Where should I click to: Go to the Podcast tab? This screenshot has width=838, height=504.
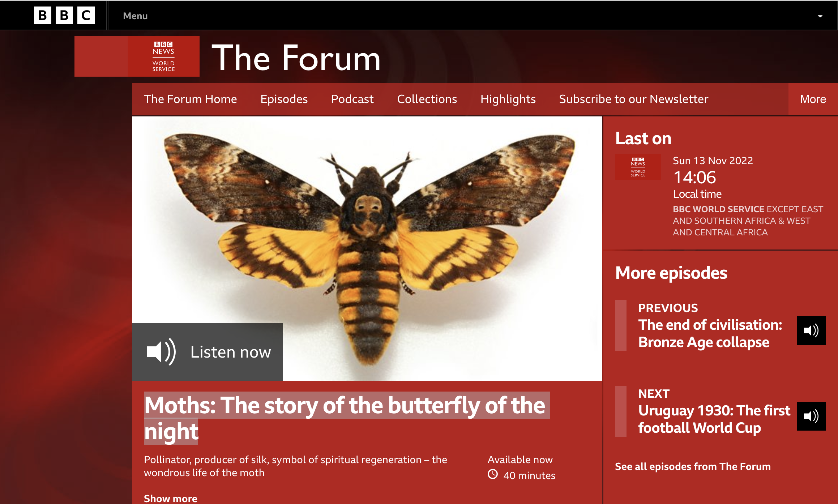coord(352,99)
